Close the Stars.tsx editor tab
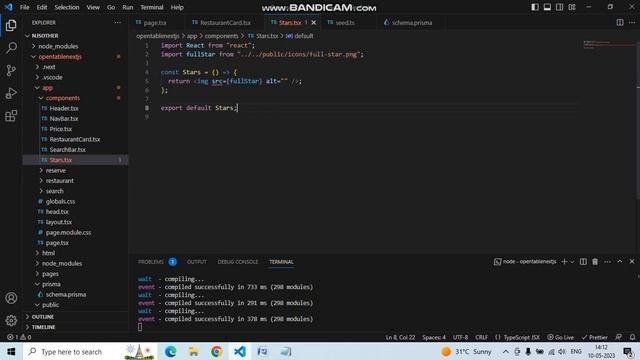The height and width of the screenshot is (360, 640). coord(313,23)
